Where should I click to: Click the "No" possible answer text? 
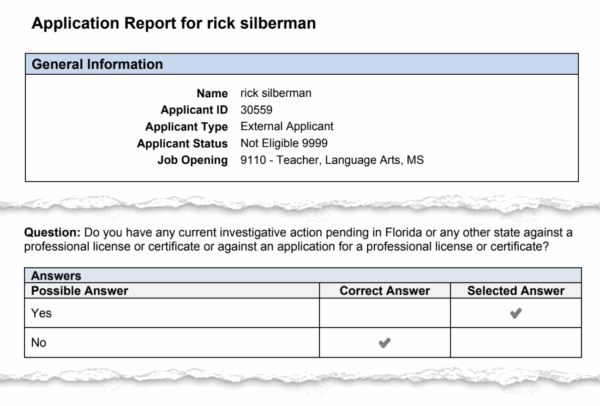pos(40,343)
